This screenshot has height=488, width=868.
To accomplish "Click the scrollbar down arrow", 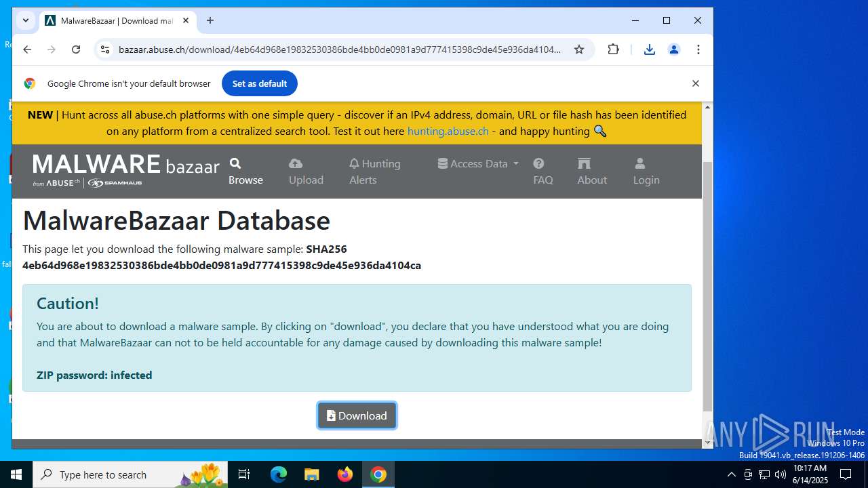I will point(707,443).
